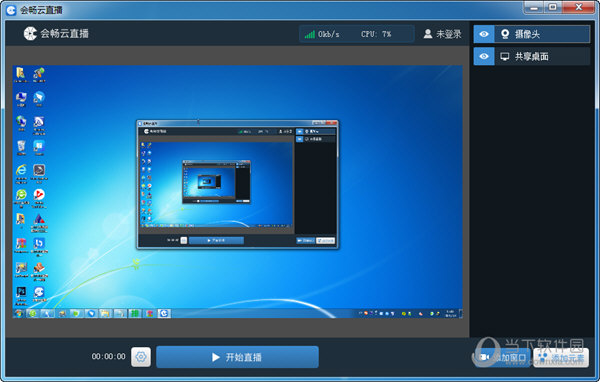
Task: Click the green signal strength bars icon
Action: tap(309, 34)
